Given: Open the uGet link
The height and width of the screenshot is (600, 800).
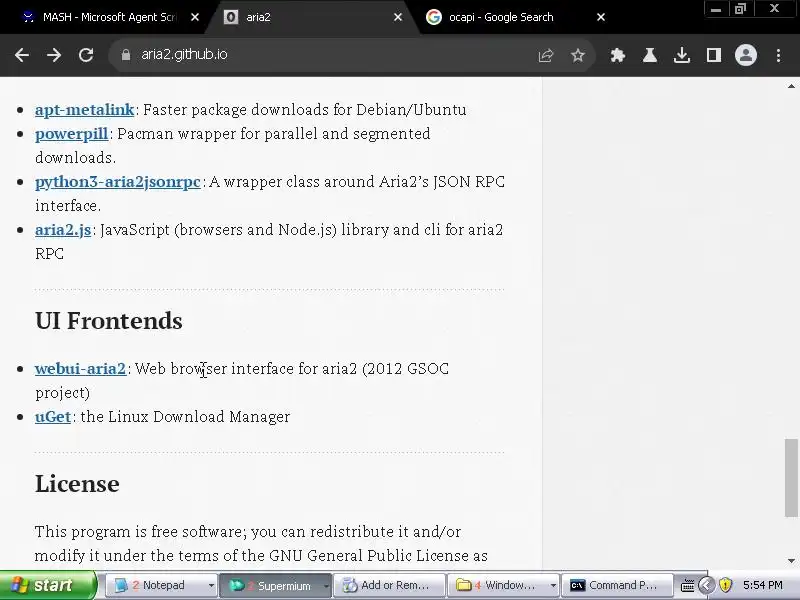Looking at the screenshot, I should tap(53, 417).
